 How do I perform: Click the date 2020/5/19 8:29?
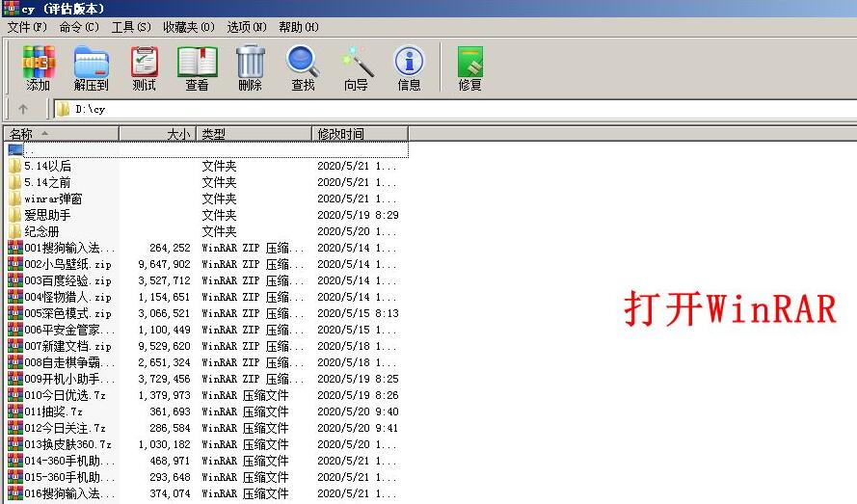358,215
